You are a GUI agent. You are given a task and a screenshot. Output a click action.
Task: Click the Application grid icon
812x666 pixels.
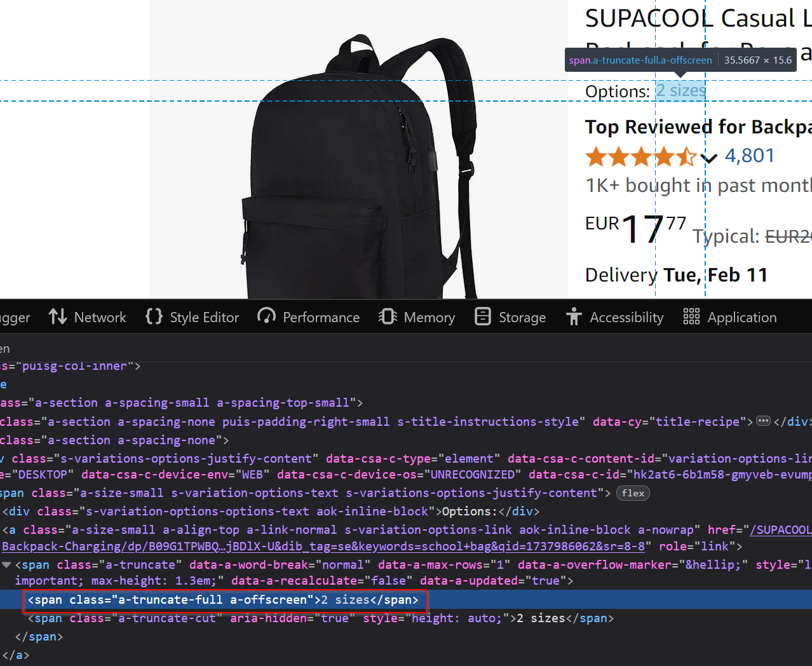click(691, 316)
